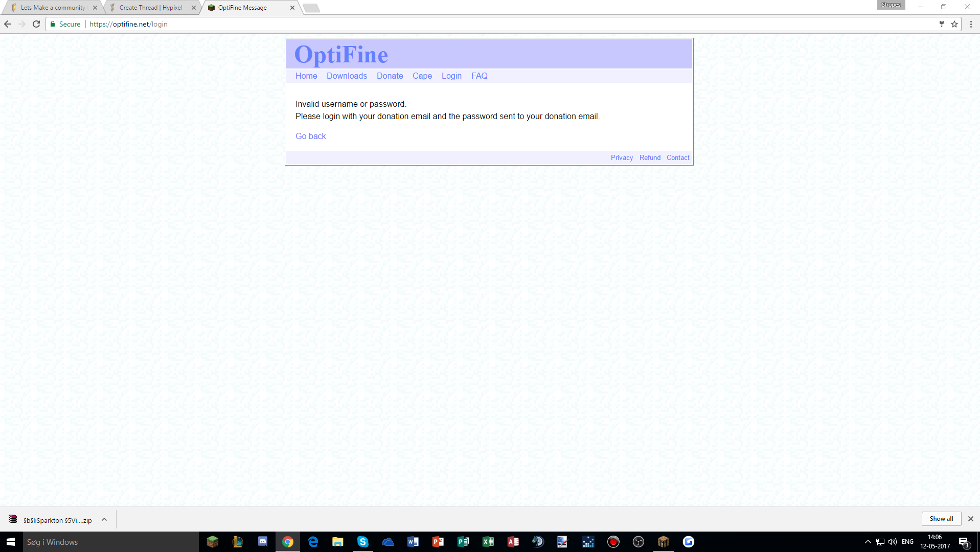Image resolution: width=980 pixels, height=552 pixels.
Task: Launch Microsoft Word from the taskbar
Action: (413, 542)
